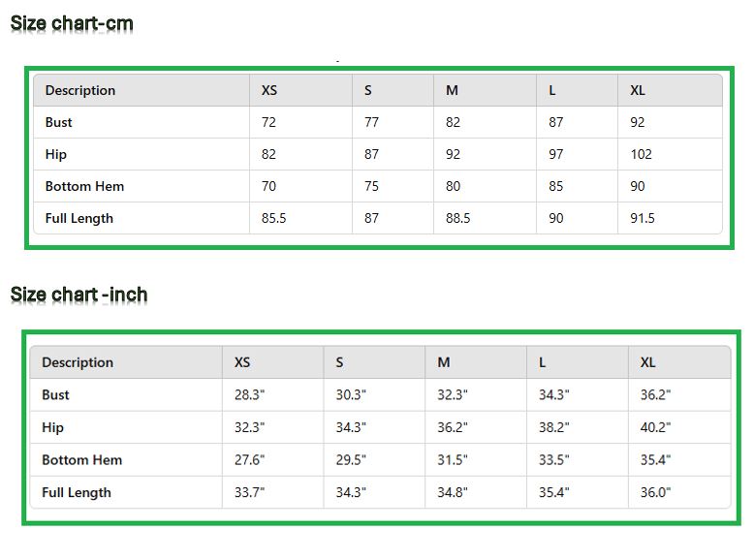754x560 pixels.
Task: Select the Hip L value 38.2"
Action: pos(554,427)
